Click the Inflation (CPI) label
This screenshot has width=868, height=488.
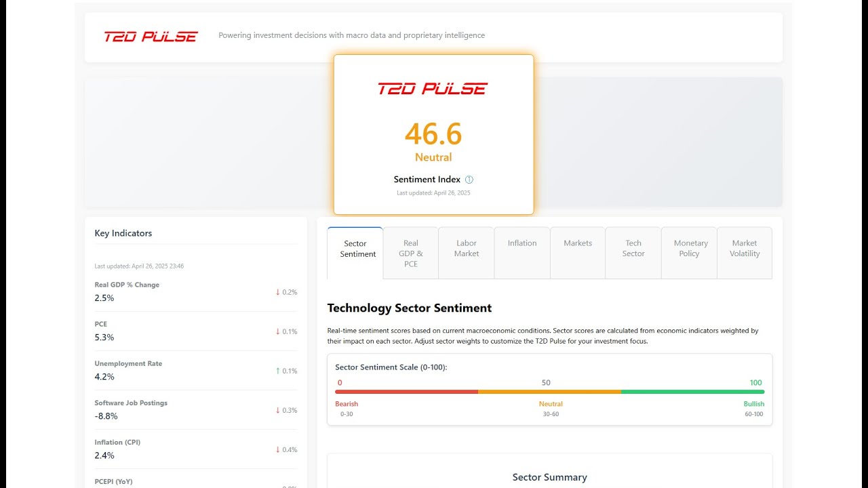[x=117, y=442]
